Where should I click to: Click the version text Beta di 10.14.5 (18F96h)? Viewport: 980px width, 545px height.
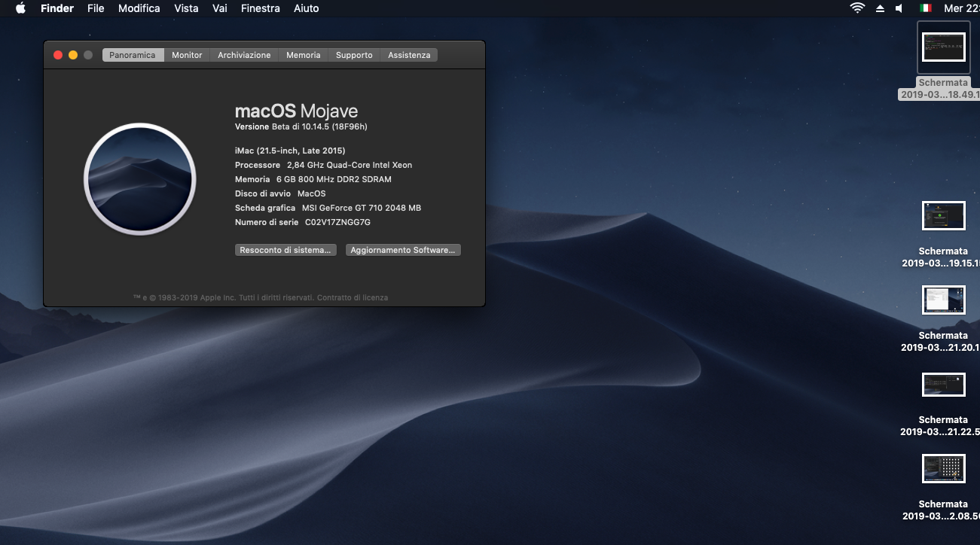[x=319, y=126]
